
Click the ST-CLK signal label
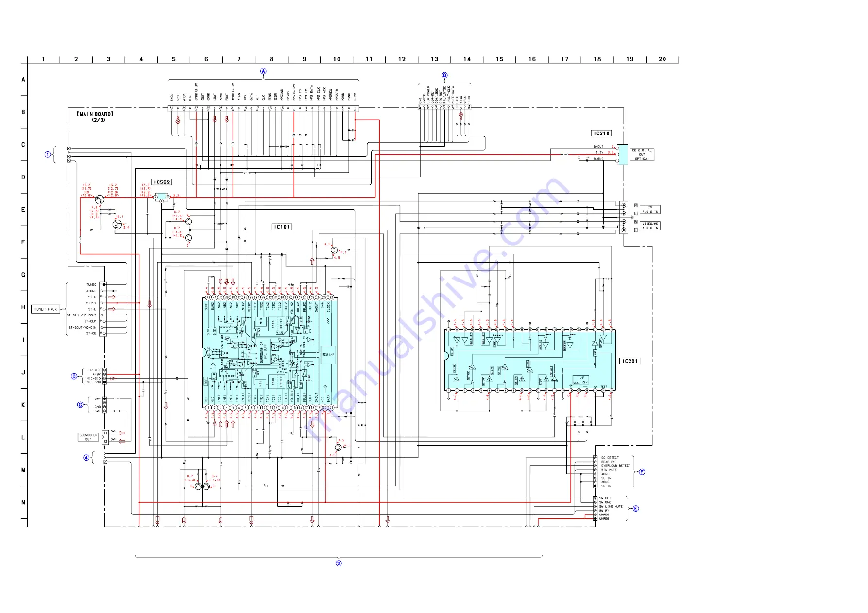90,321
